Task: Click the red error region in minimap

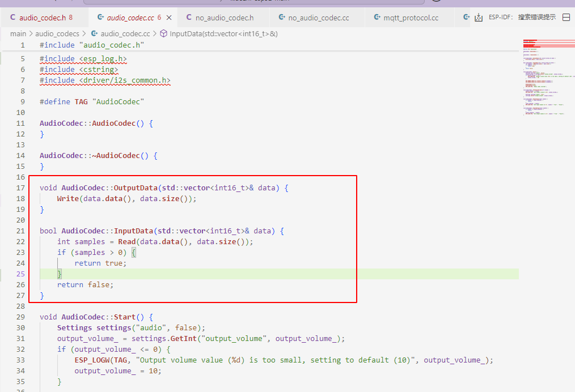Action: [x=548, y=43]
